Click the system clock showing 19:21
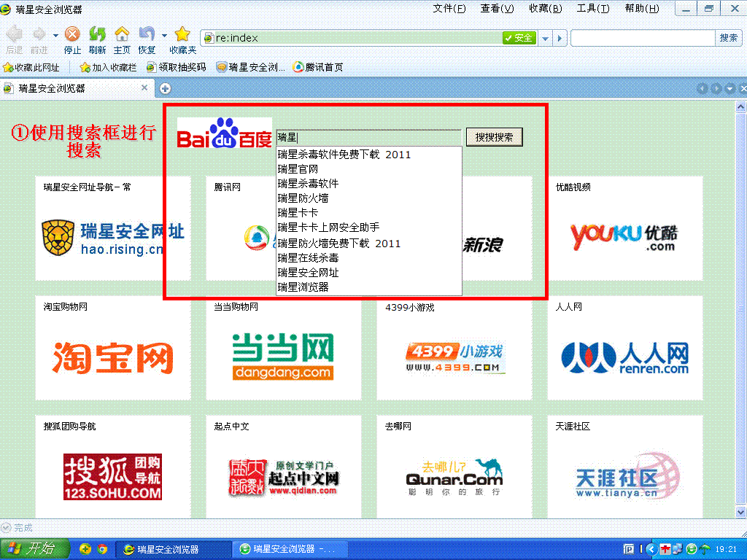Viewport: 747px width, 560px height. (x=726, y=549)
